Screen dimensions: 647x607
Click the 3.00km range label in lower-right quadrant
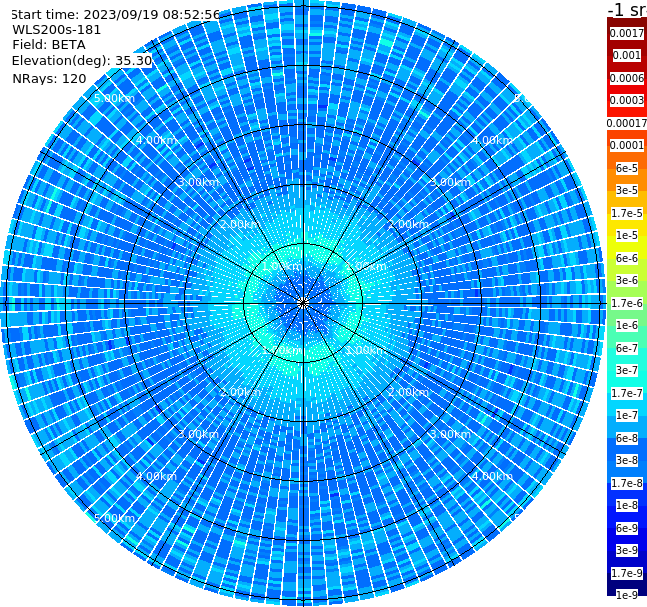(450, 434)
